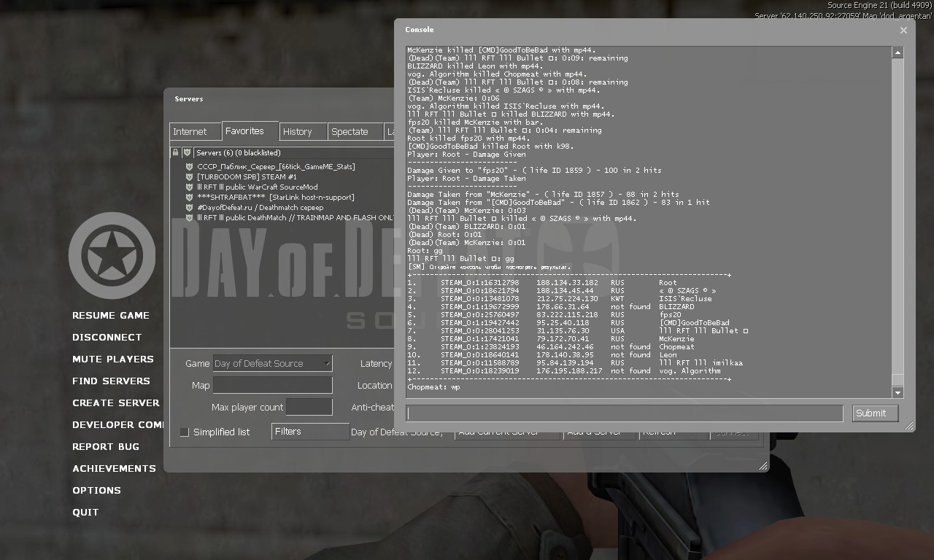The width and height of the screenshot is (934, 560).
Task: Click Resume Game in main menu
Action: pyautogui.click(x=111, y=315)
